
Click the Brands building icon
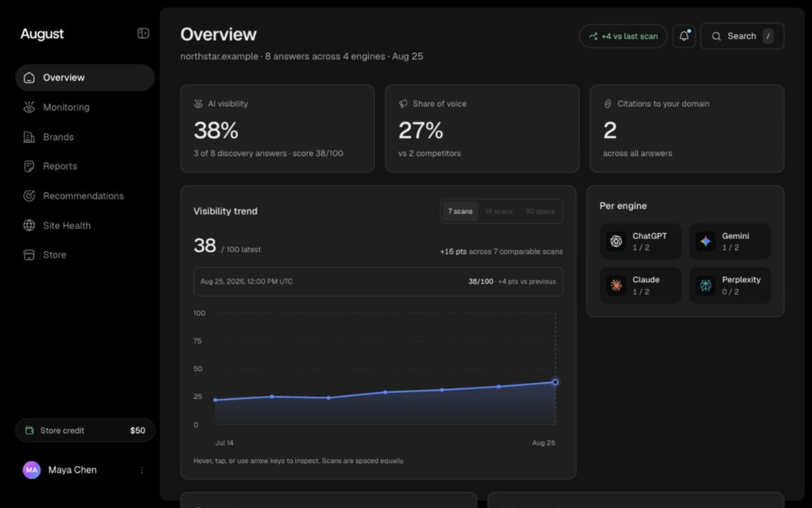click(29, 137)
